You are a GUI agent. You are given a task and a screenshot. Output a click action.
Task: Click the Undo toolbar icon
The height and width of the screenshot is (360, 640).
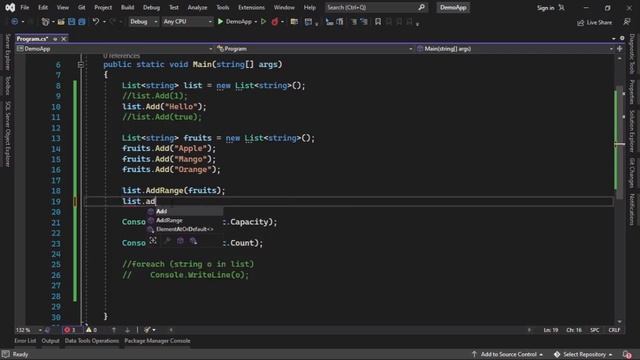(x=96, y=22)
